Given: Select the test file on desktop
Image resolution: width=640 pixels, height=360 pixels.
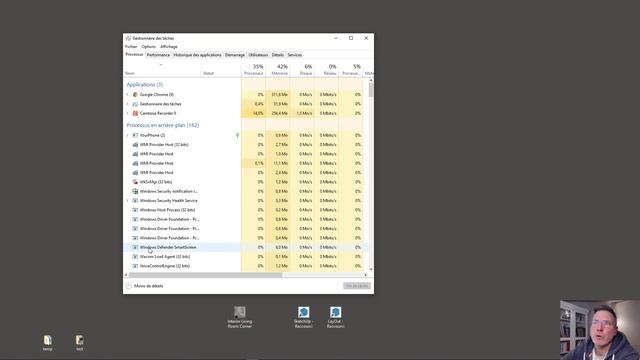Looking at the screenshot, I should (80, 343).
